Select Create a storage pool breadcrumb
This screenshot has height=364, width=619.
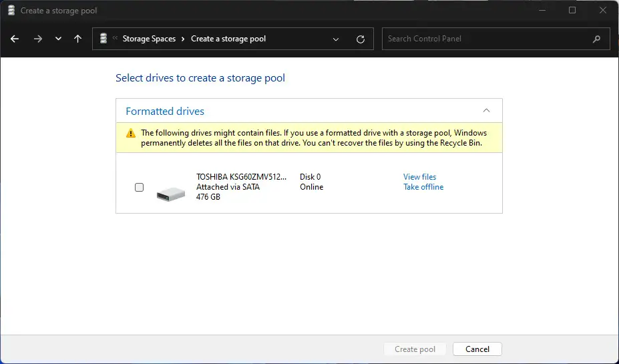click(228, 39)
